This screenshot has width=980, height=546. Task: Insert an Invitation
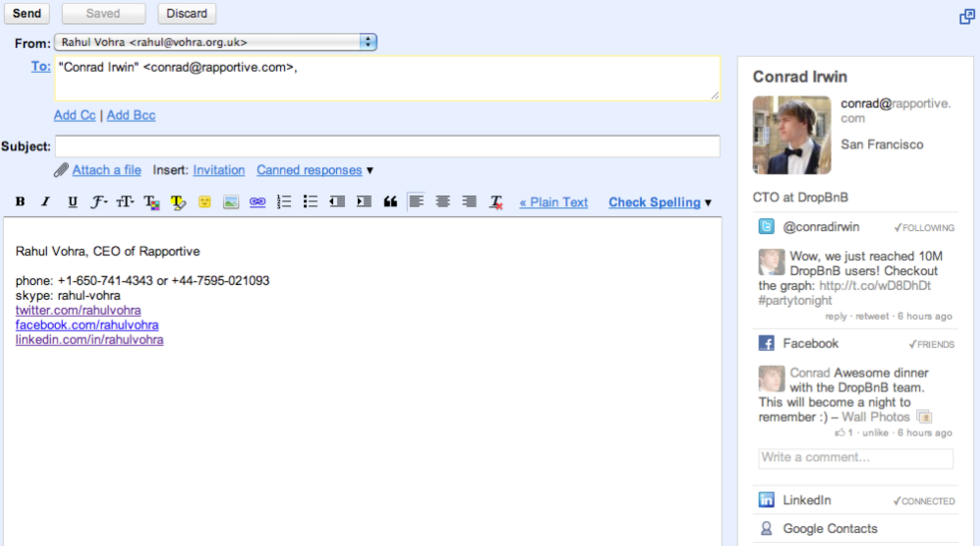pos(218,170)
